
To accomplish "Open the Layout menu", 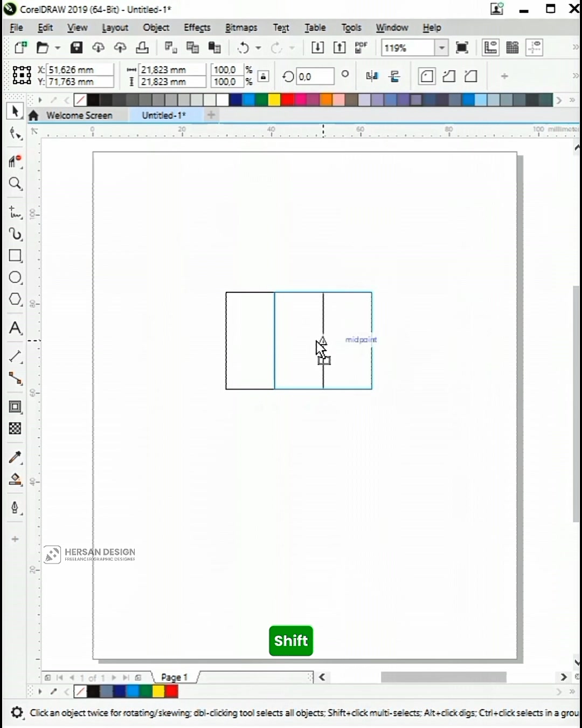I will (115, 28).
